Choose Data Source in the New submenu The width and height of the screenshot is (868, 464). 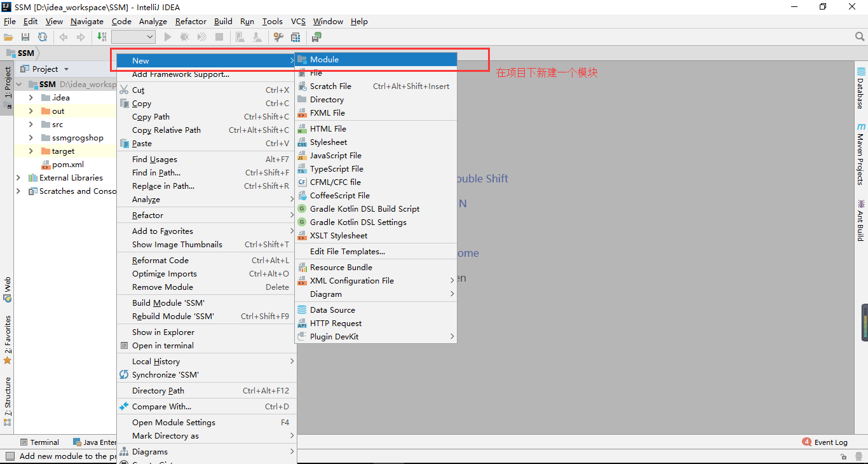pos(376,310)
